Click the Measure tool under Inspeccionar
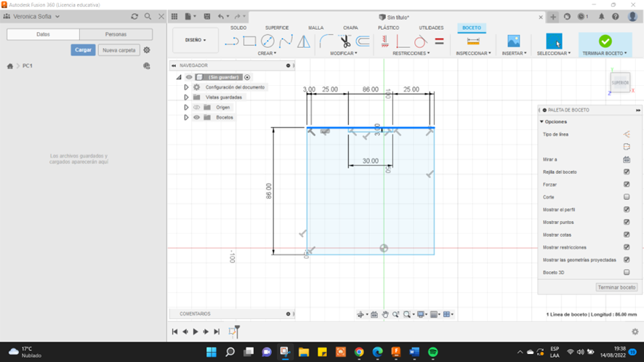Screen dimensions: 644x362 (473, 41)
